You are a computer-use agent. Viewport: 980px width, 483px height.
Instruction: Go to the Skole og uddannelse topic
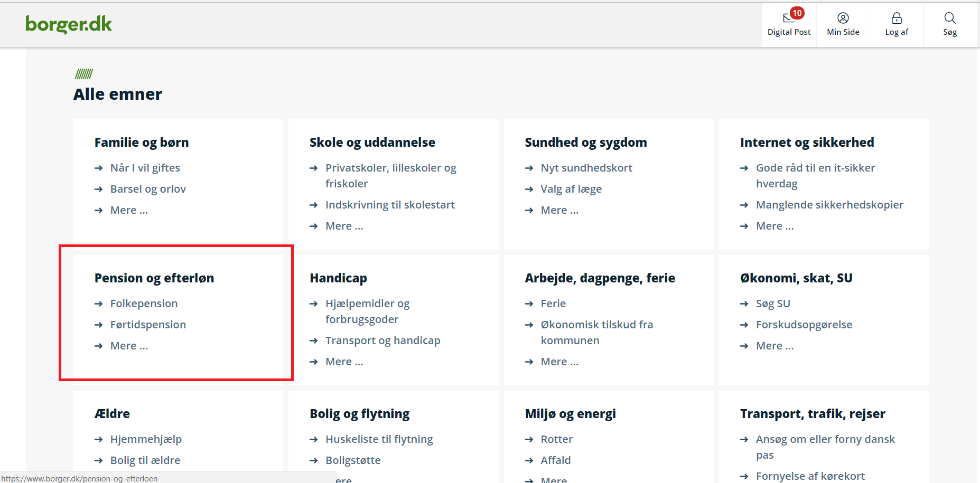click(372, 143)
